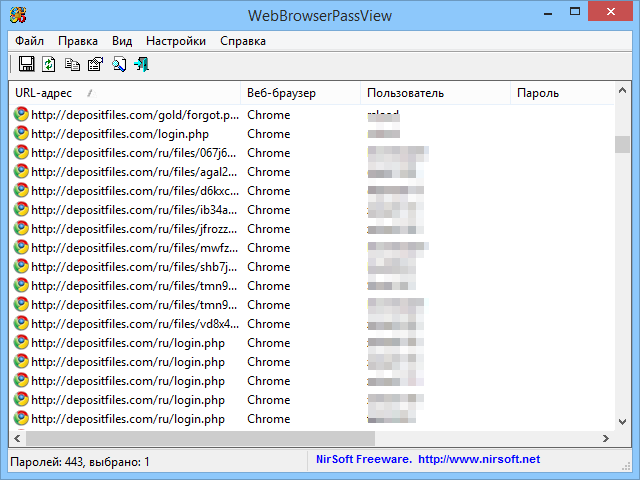Open the Справка menu
This screenshot has height=480, width=640.
(243, 41)
